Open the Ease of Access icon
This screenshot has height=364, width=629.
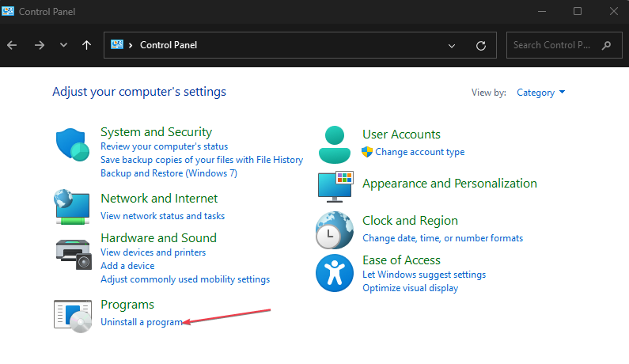335,273
